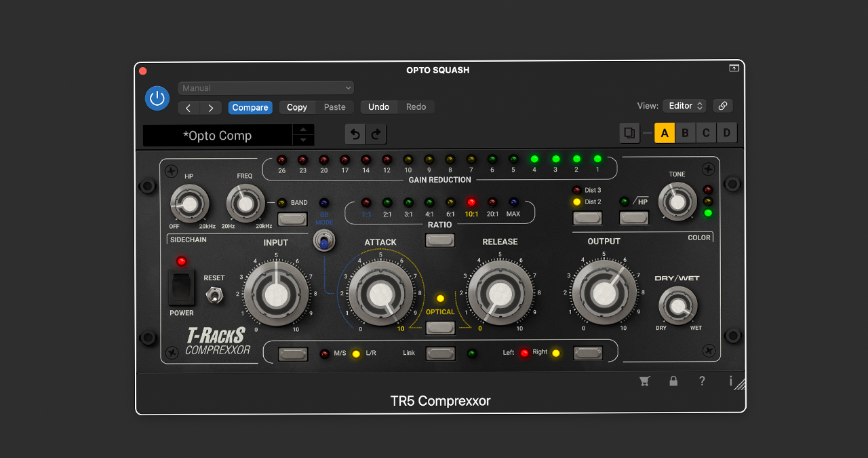Image resolution: width=868 pixels, height=458 pixels.
Task: Open the View Editor dropdown
Action: click(x=684, y=106)
